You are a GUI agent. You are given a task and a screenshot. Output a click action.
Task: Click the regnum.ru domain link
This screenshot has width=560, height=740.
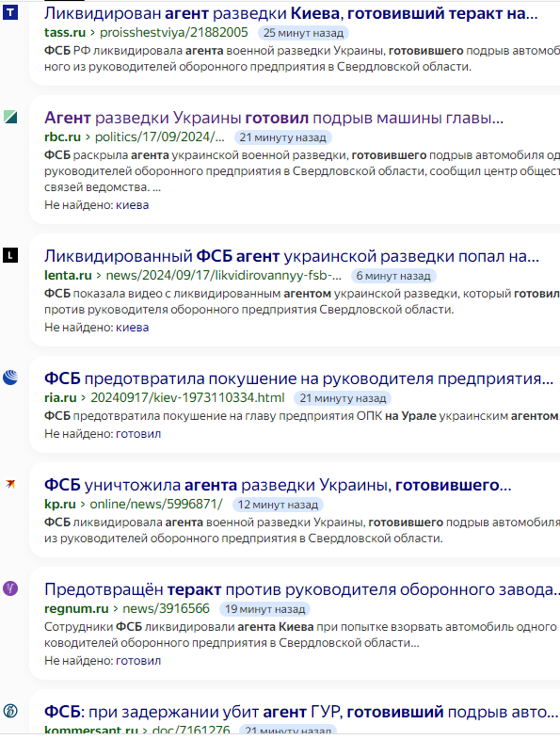(76, 609)
